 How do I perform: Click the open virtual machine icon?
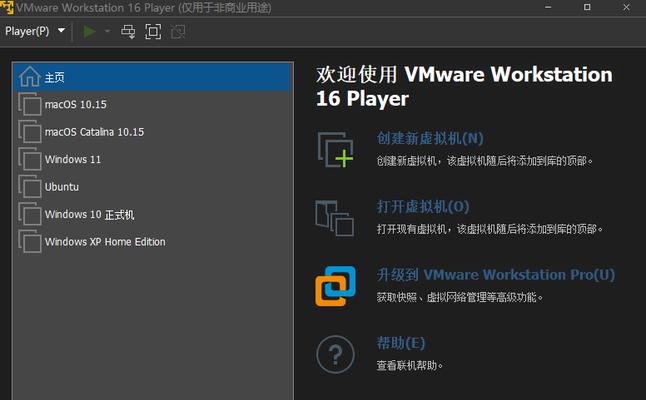(335, 218)
